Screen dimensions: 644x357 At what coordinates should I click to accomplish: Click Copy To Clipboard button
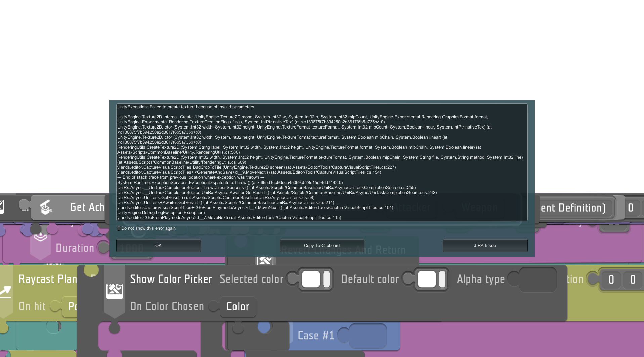(321, 246)
